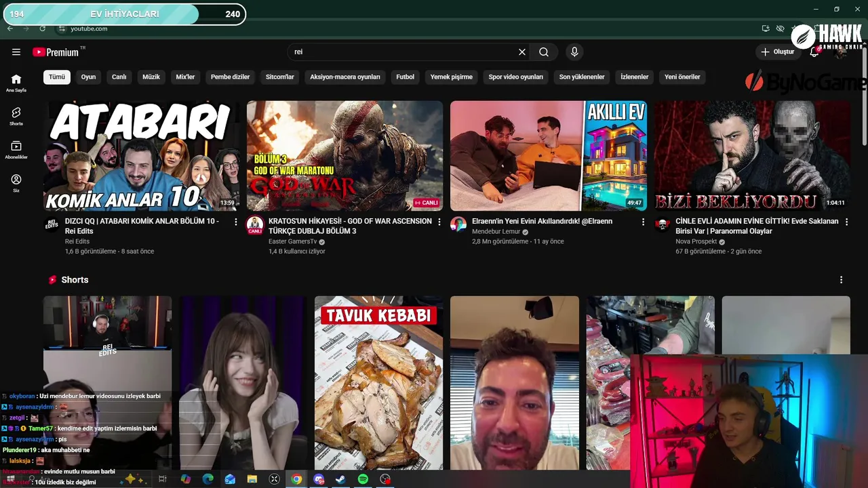Open Google Chrome in the taskbar
The image size is (868, 488).
(296, 479)
